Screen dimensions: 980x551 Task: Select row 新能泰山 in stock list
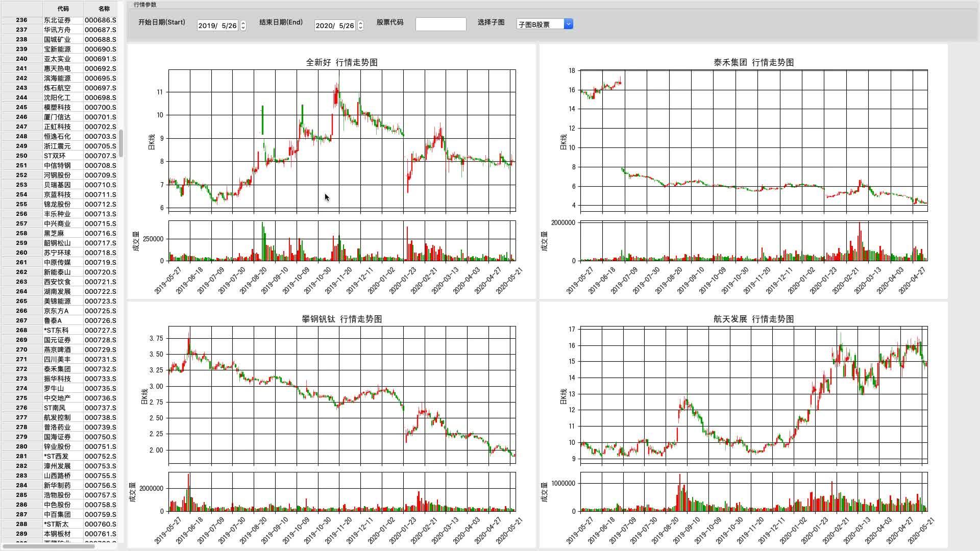[59, 272]
